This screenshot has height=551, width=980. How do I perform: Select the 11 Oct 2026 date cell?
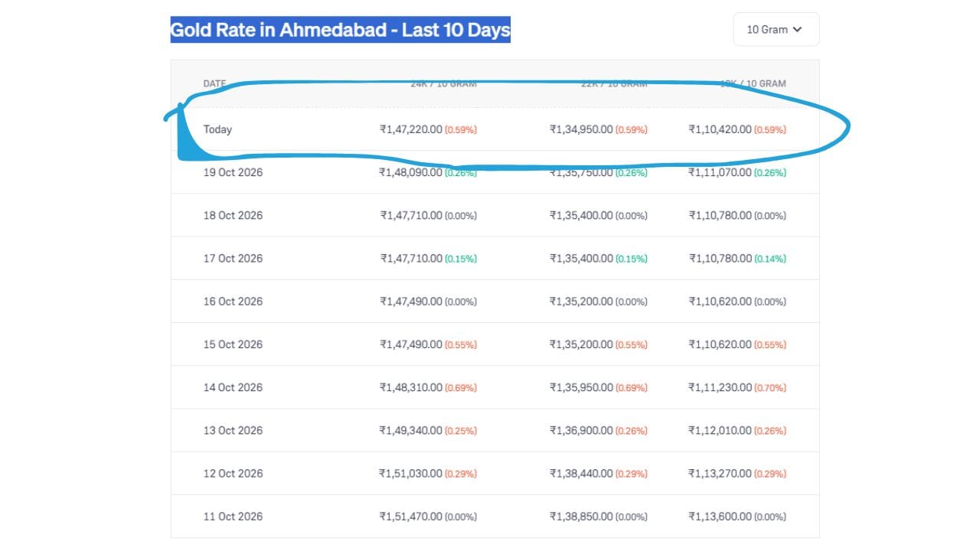click(x=233, y=516)
